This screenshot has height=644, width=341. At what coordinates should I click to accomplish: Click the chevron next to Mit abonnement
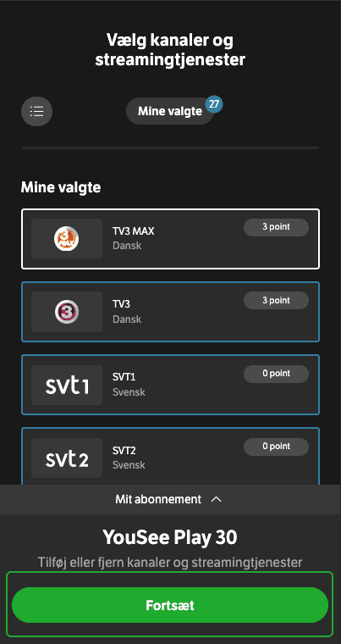216,499
